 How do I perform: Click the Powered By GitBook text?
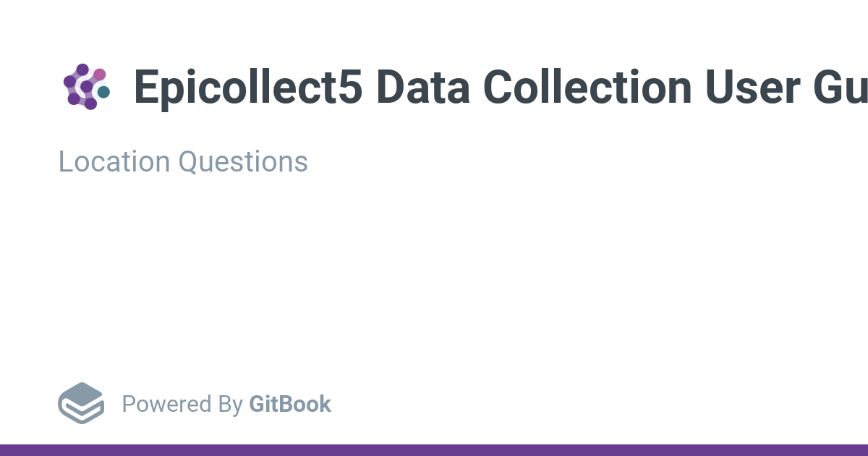[x=226, y=404]
